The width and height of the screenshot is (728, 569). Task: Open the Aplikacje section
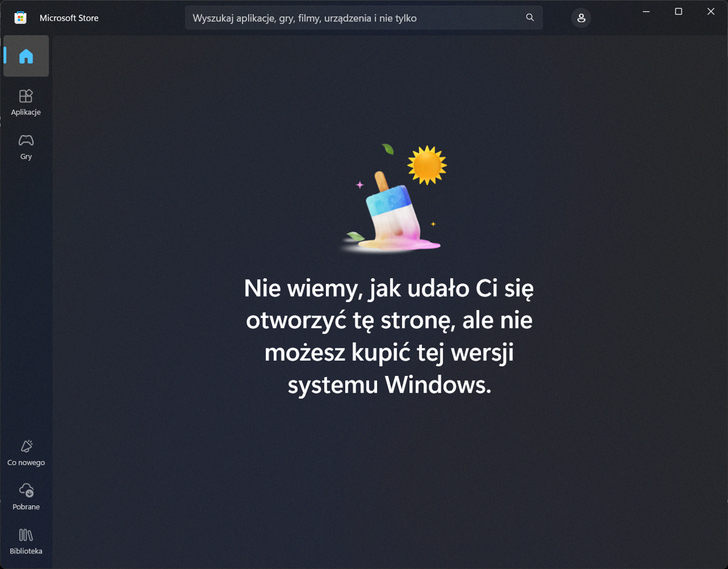click(26, 103)
